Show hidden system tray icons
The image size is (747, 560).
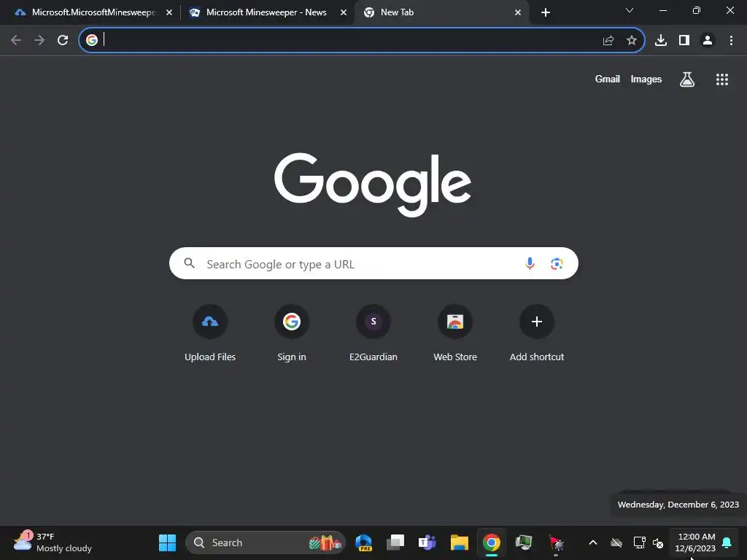(593, 542)
